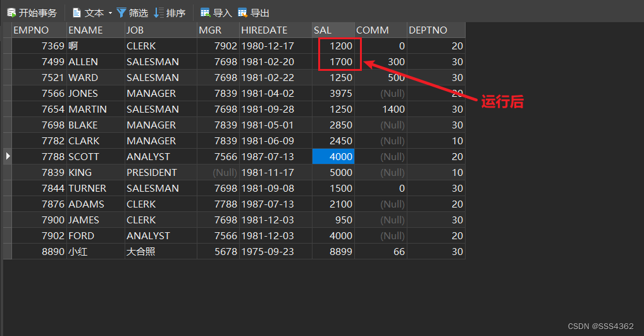Select the HIREDATE column header
644x336 pixels.
(276, 30)
